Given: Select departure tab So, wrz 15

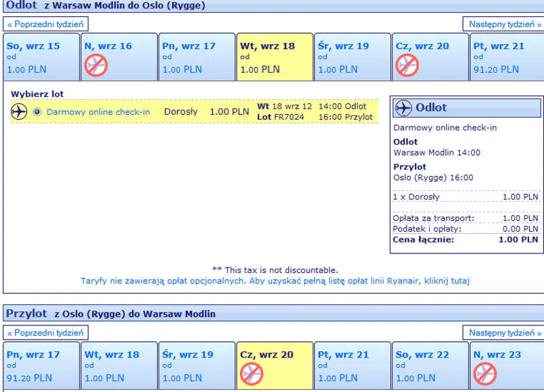Looking at the screenshot, I should [41, 57].
